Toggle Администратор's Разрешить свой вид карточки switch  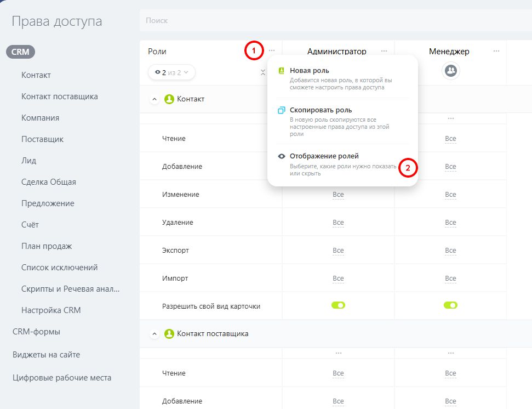pyautogui.click(x=338, y=305)
